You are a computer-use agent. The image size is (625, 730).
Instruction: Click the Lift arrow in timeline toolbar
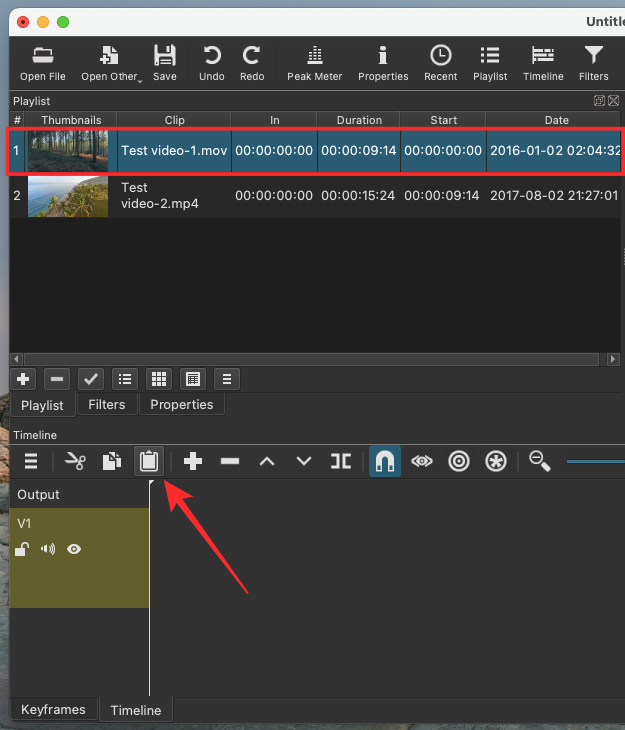click(267, 461)
